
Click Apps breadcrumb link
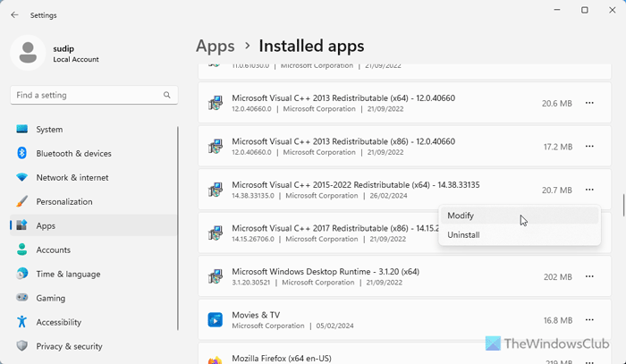tap(216, 46)
